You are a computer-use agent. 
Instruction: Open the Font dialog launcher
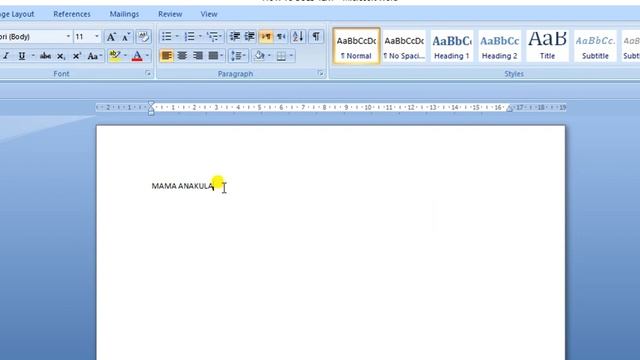click(148, 74)
